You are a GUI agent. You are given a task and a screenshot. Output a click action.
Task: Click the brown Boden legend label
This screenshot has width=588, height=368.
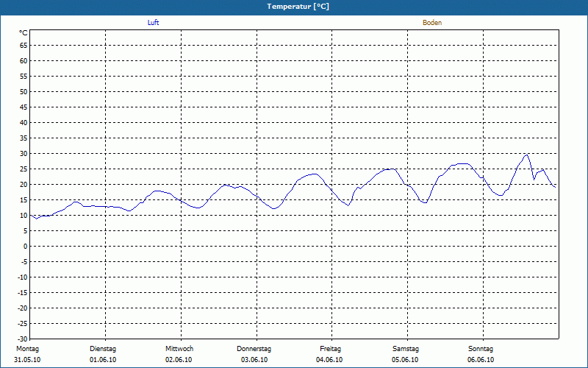(432, 23)
